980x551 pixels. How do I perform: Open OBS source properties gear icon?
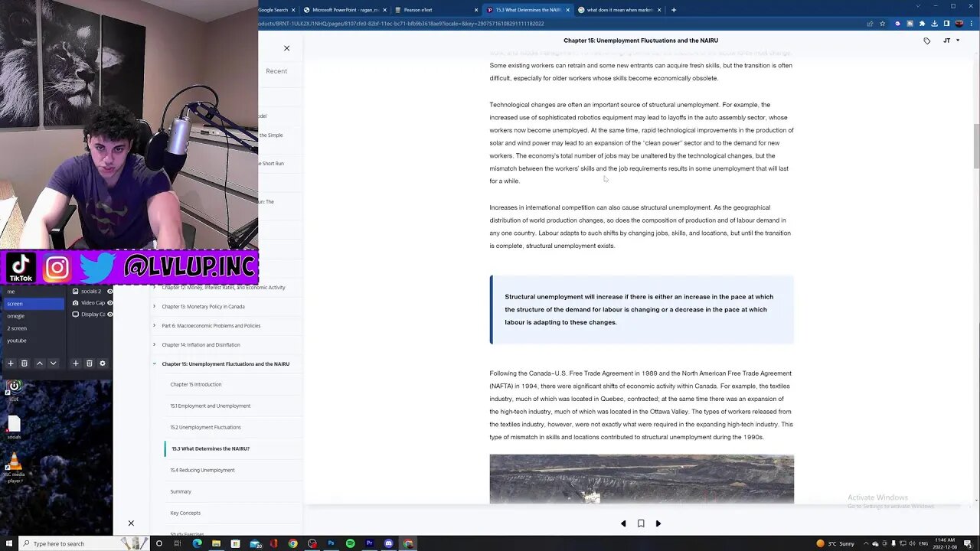[103, 364]
